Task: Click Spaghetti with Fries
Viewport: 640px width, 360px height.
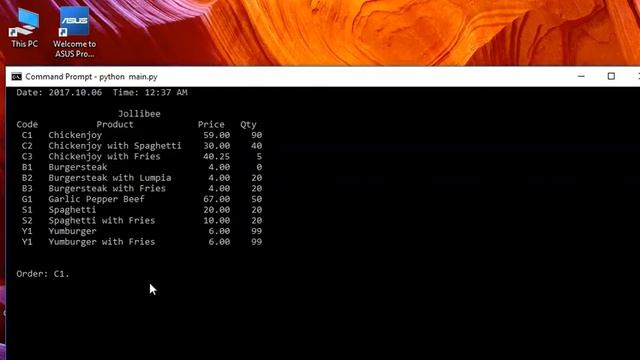Action: [102, 220]
